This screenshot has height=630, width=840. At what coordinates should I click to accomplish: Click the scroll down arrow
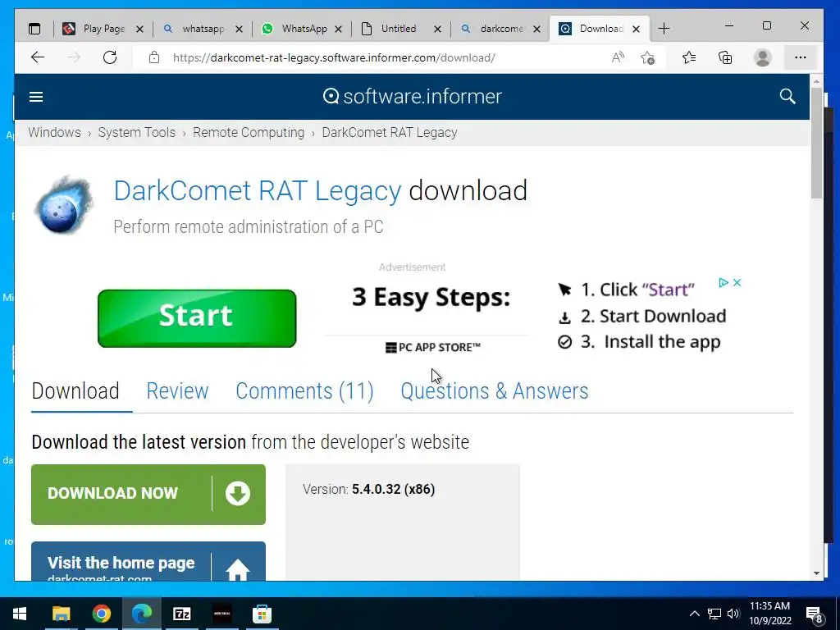[816, 573]
